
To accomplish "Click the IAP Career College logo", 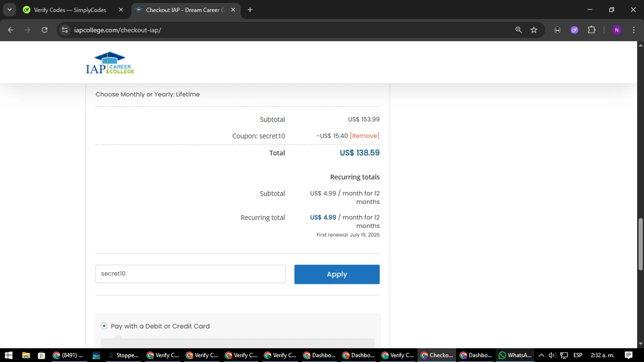I will click(x=110, y=63).
